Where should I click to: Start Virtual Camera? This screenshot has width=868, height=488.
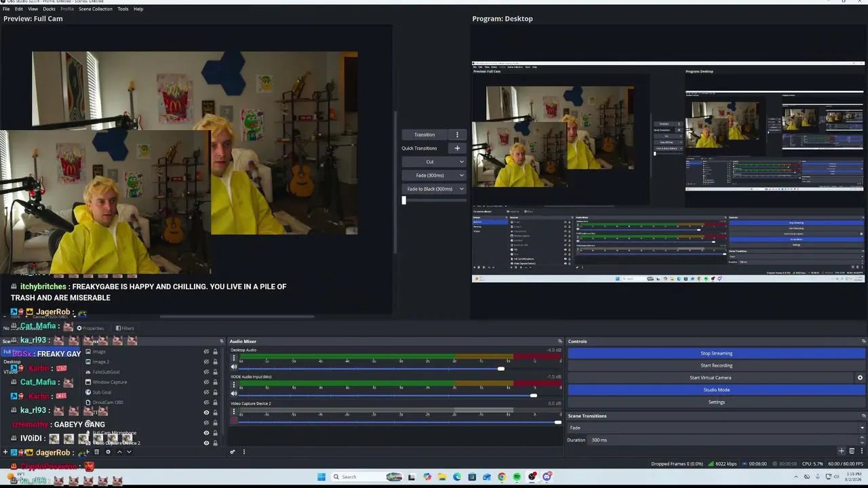710,378
